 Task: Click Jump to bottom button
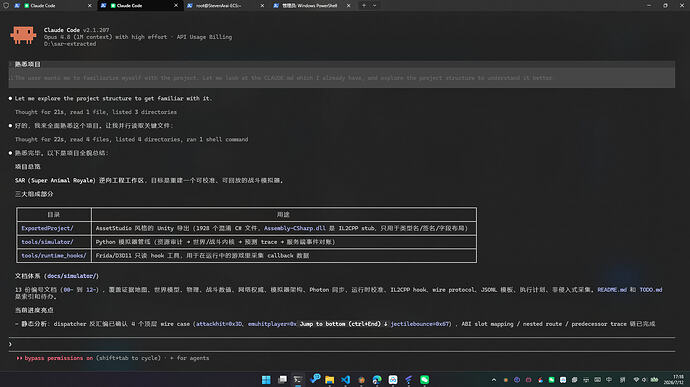[344, 324]
